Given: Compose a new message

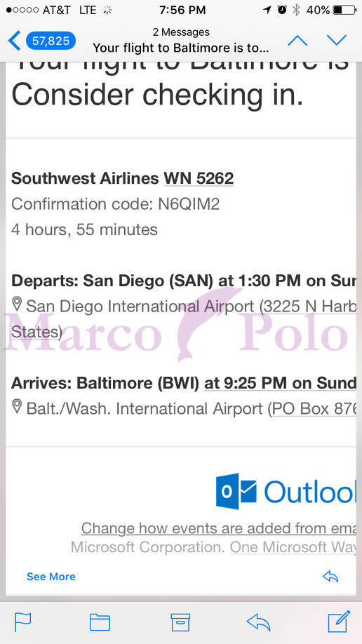Looking at the screenshot, I should 339,622.
